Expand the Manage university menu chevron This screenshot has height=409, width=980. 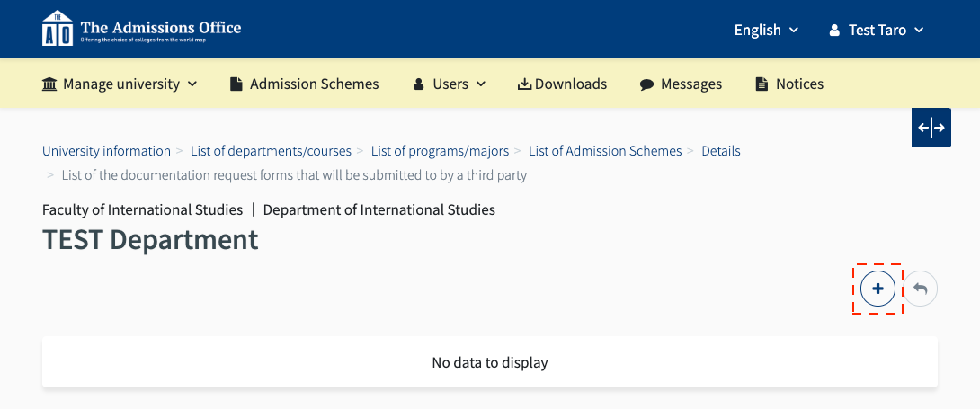[x=192, y=84]
